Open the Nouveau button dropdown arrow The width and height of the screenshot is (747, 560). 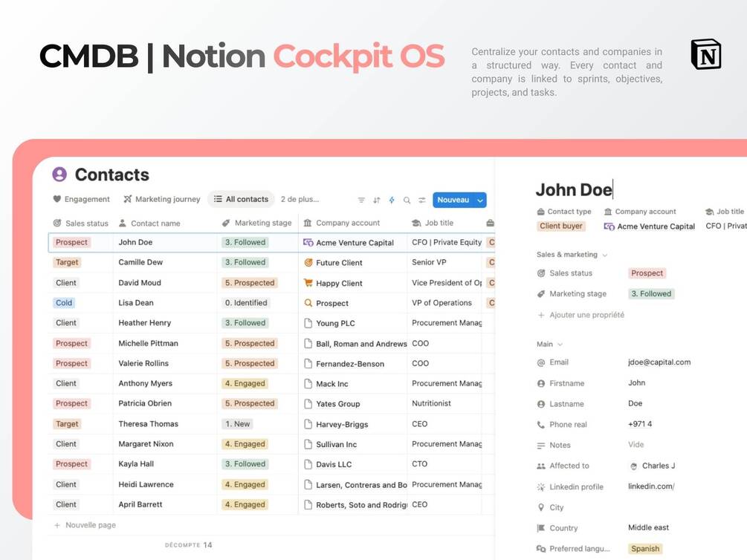(480, 201)
